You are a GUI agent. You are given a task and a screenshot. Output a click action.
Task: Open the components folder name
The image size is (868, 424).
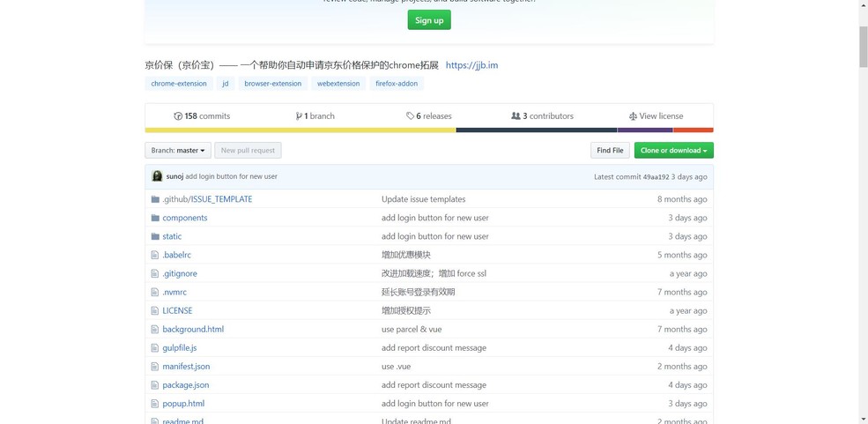185,218
